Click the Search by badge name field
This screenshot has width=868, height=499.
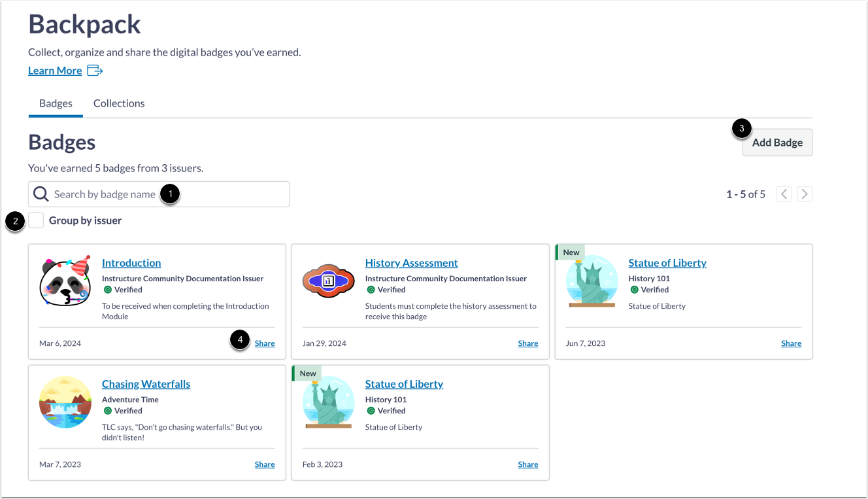[157, 194]
